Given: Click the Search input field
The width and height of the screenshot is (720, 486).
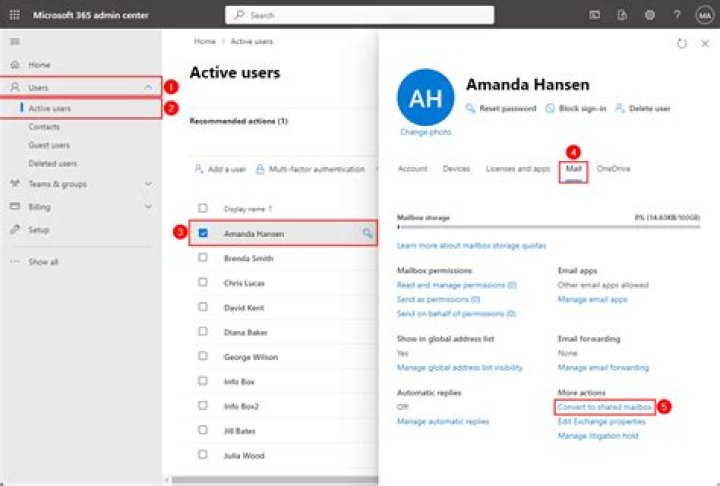Looking at the screenshot, I should click(360, 15).
